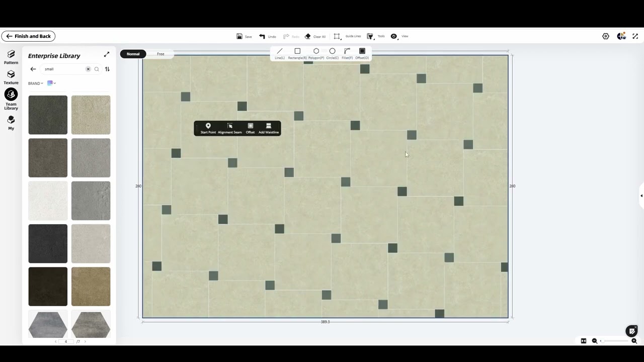Select the Line drawing tool
The width and height of the screenshot is (644, 362).
[x=280, y=54]
